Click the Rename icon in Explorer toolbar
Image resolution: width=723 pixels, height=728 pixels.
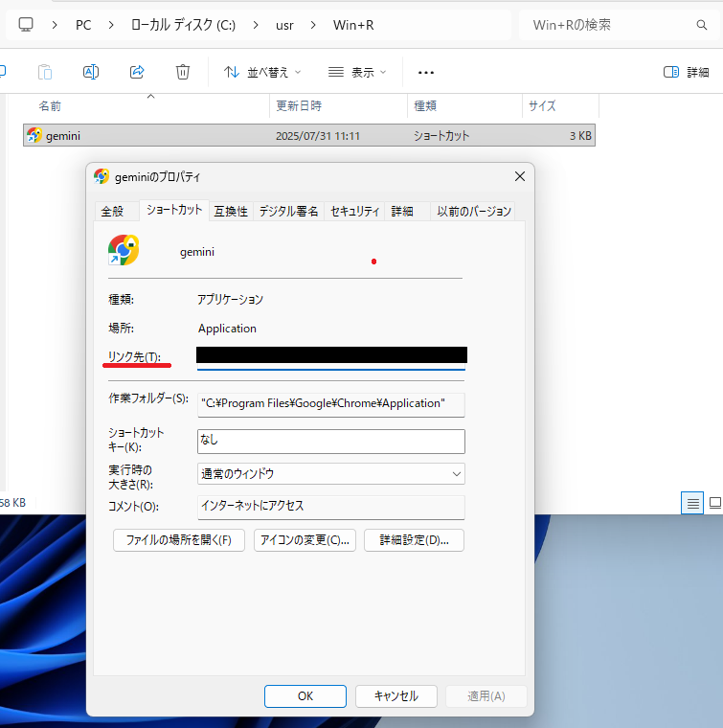point(91,72)
